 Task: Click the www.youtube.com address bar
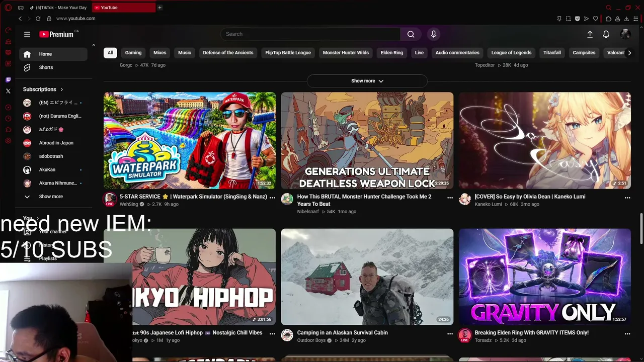pos(75,19)
